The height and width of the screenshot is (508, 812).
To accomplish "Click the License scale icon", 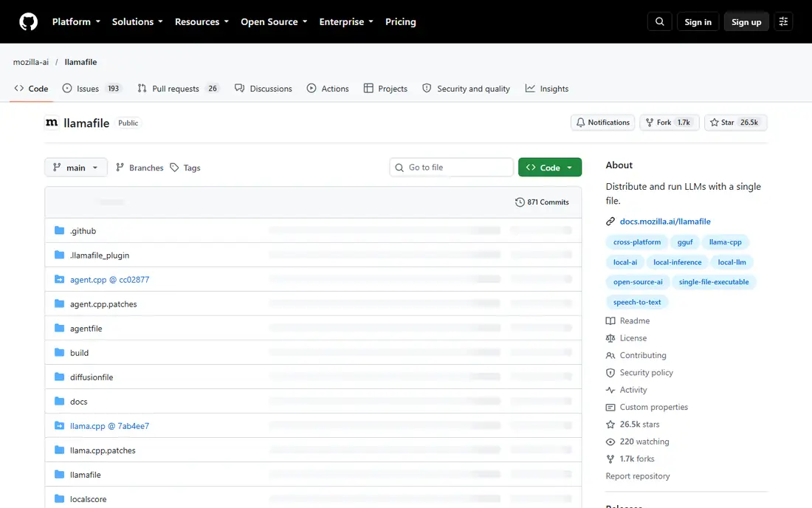I will (610, 338).
